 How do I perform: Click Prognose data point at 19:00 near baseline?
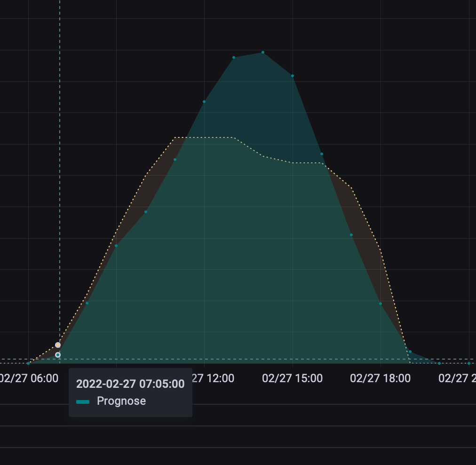click(410, 352)
